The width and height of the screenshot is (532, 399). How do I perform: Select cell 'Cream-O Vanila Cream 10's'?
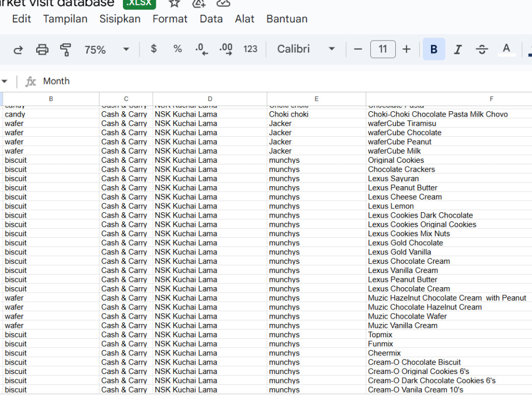click(449, 390)
